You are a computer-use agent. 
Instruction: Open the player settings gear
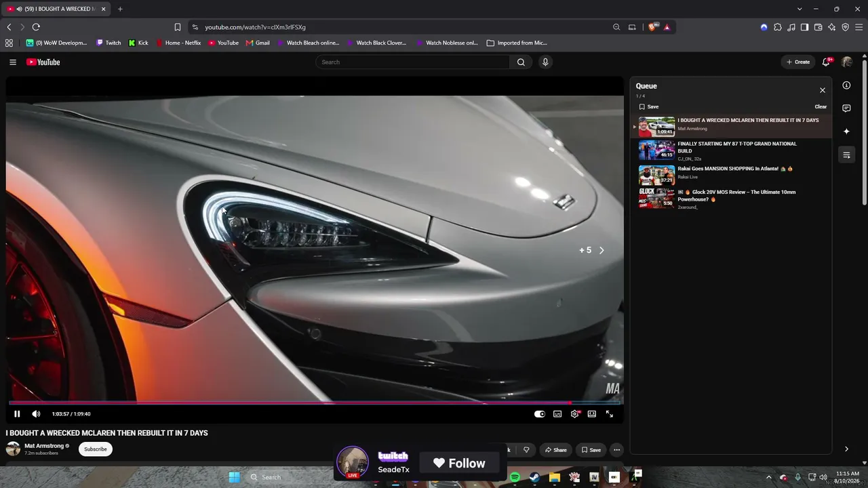pos(575,414)
